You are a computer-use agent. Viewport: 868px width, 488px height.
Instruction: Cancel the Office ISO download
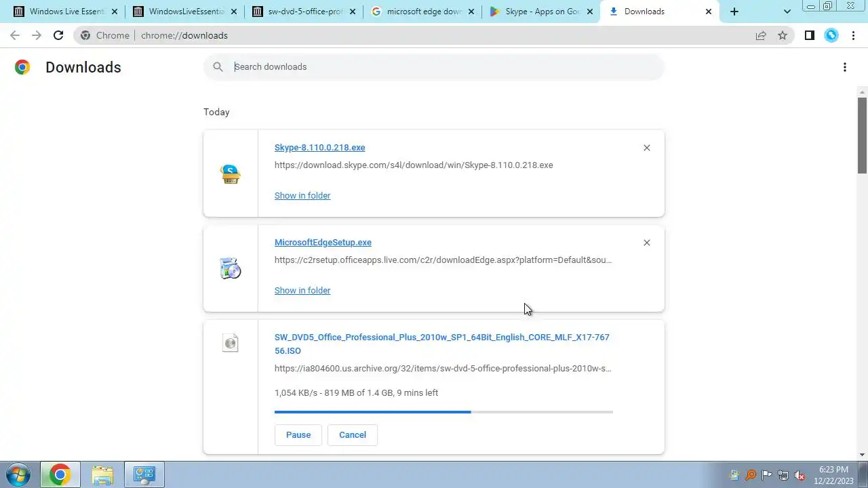point(353,435)
